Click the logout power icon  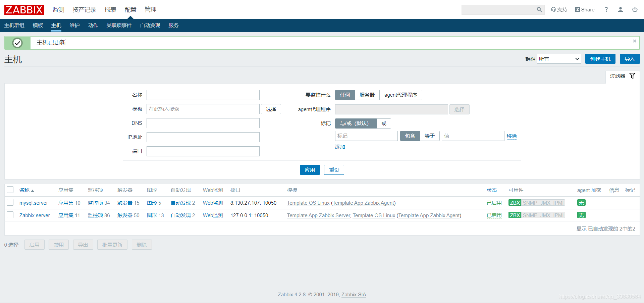tap(635, 10)
